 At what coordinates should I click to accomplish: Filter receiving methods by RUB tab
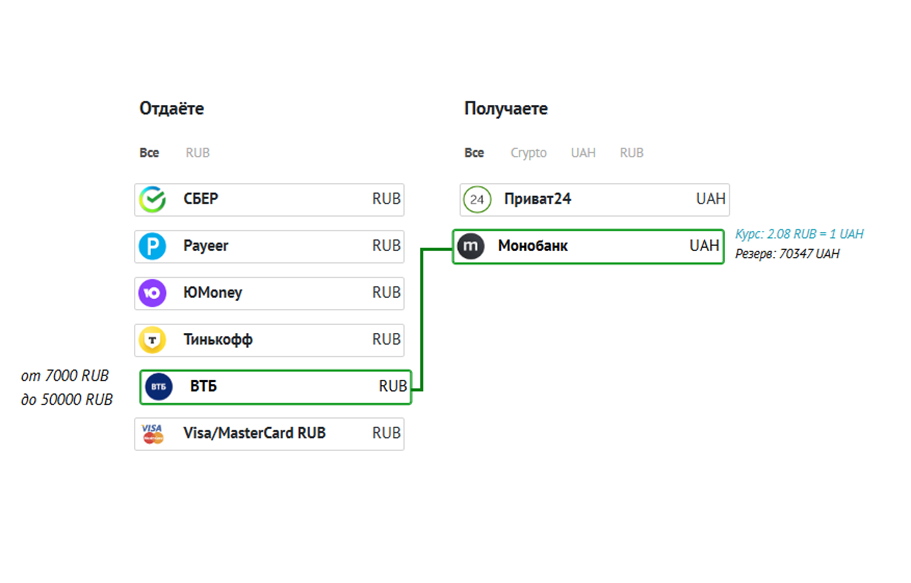(631, 153)
